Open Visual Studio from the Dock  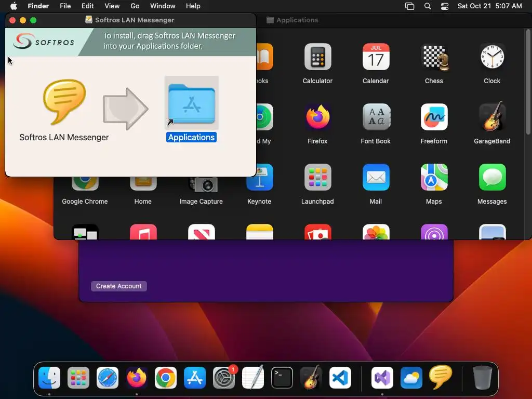pyautogui.click(x=382, y=378)
